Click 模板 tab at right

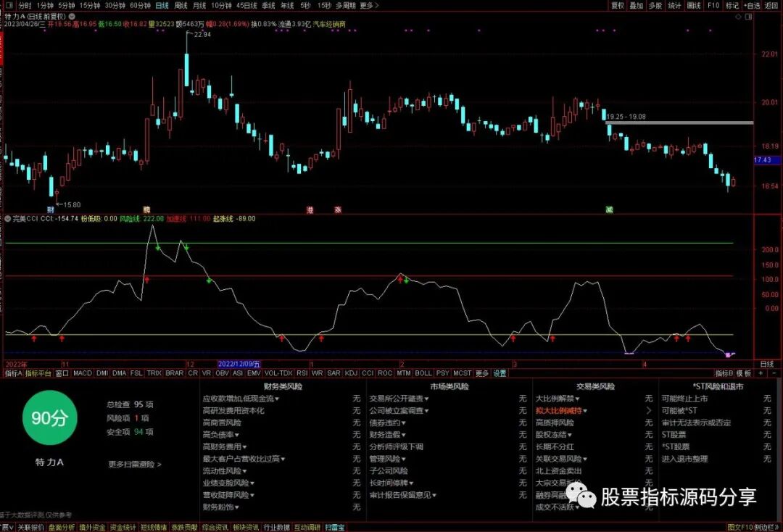pyautogui.click(x=744, y=373)
